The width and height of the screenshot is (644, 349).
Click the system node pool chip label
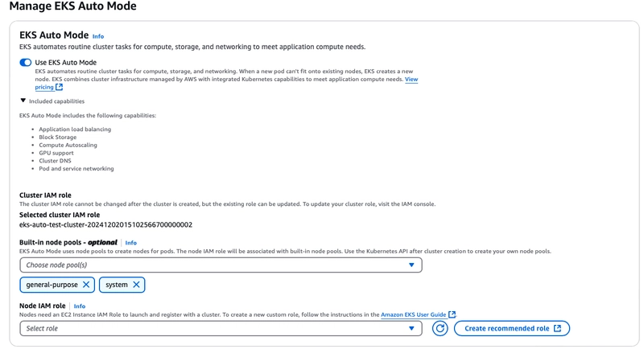[117, 285]
